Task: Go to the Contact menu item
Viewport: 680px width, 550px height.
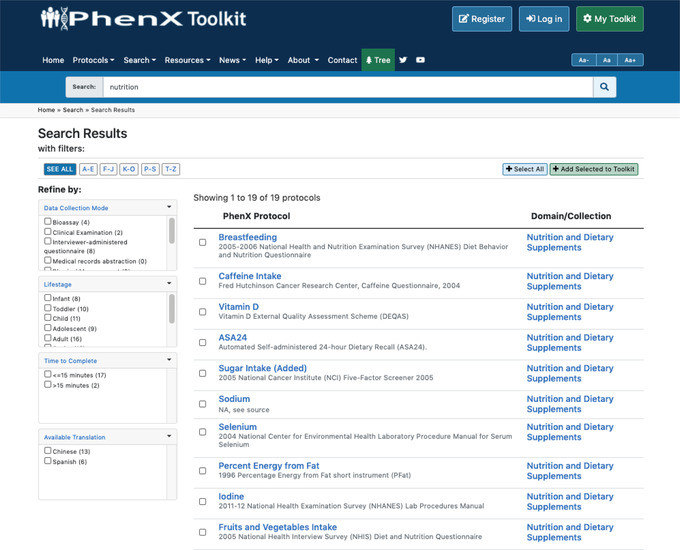Action: click(342, 60)
